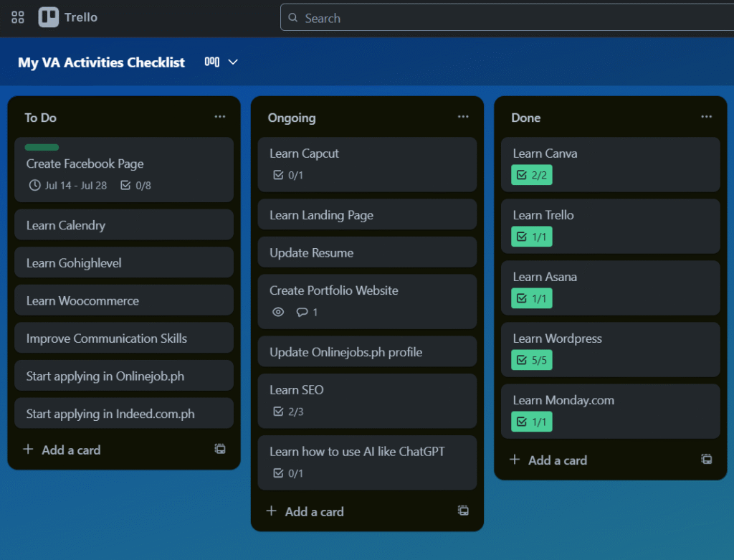
Task: Open the Learn Wordpress card
Action: [611, 349]
